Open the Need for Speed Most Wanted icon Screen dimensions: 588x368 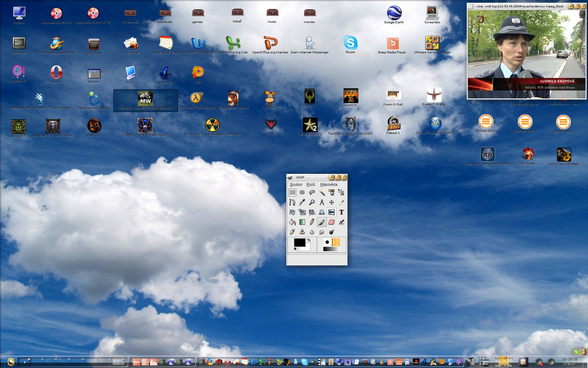tap(145, 101)
